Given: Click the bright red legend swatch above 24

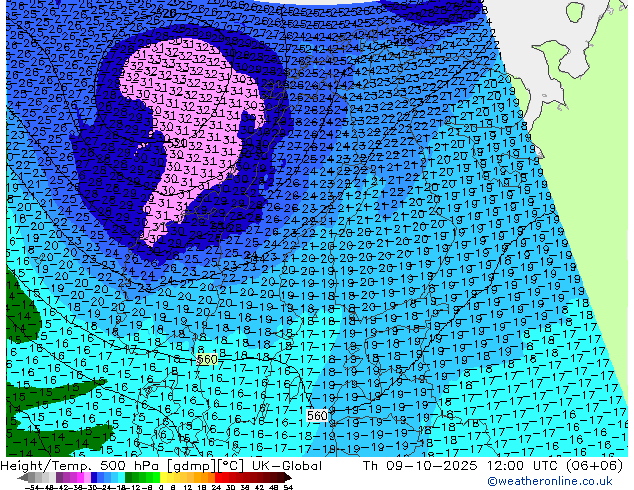Looking at the screenshot, I should click(x=218, y=478).
